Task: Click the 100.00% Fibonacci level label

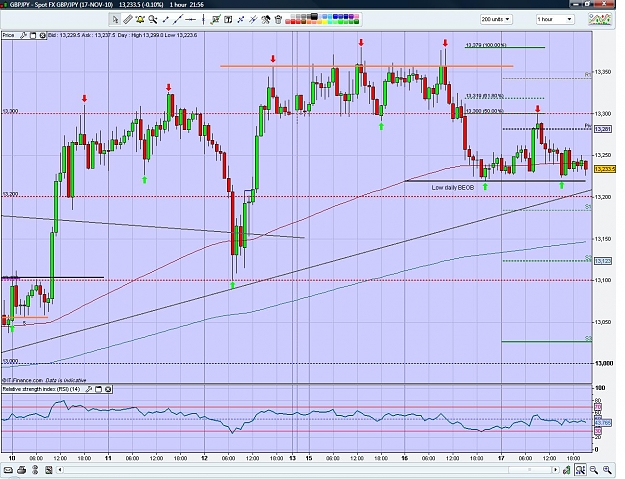Action: (x=486, y=45)
